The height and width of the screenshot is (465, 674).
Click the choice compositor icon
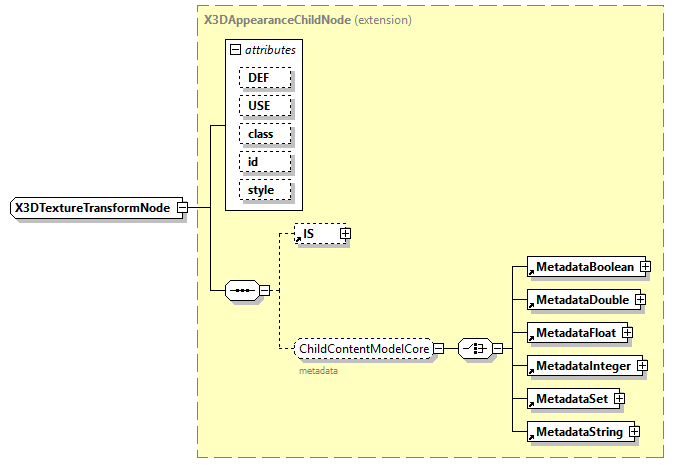point(472,348)
